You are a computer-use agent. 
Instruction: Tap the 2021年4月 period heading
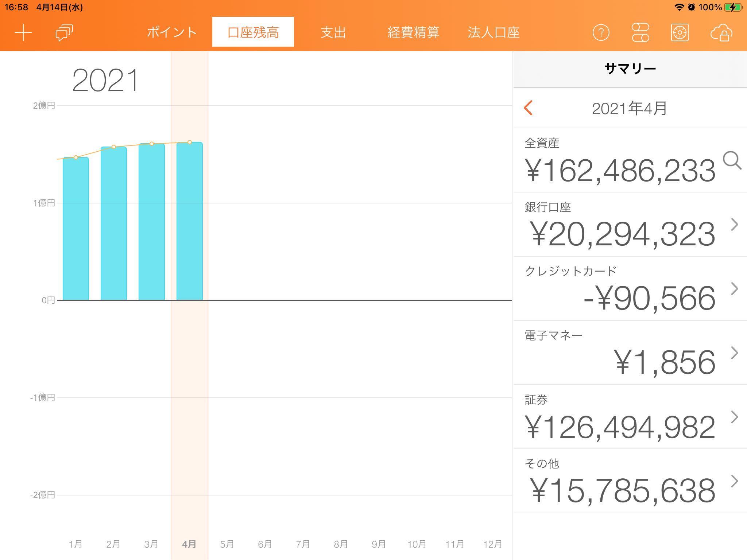[630, 109]
